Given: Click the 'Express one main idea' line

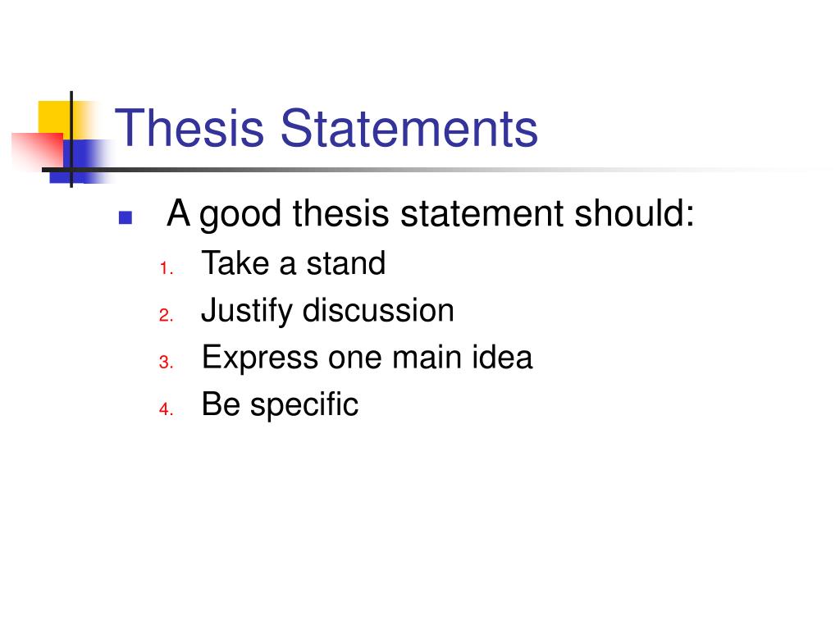Looking at the screenshot, I should (367, 358).
